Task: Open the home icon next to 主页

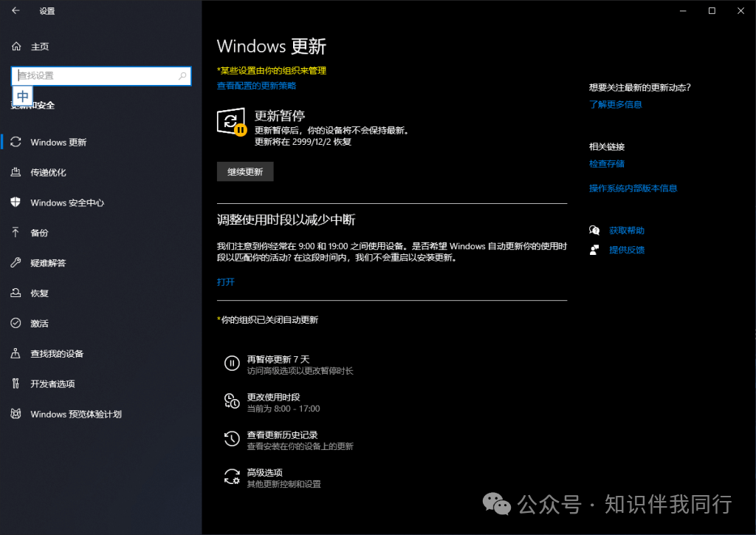Action: (x=16, y=47)
